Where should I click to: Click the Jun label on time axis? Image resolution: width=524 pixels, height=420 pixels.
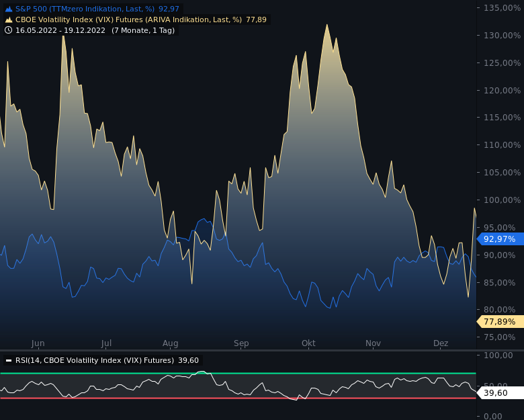coord(38,343)
